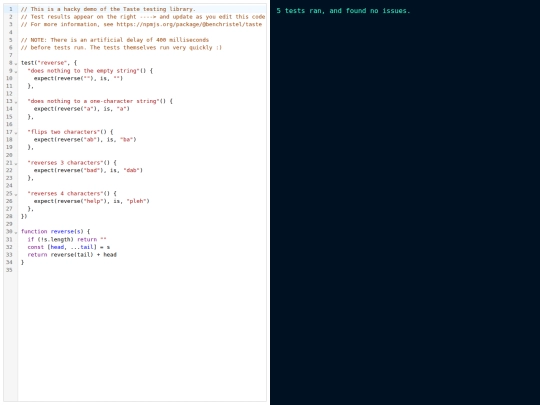Click the first comment line about Taste library
Screen dimensions: 540x405
pyautogui.click(x=108, y=9)
